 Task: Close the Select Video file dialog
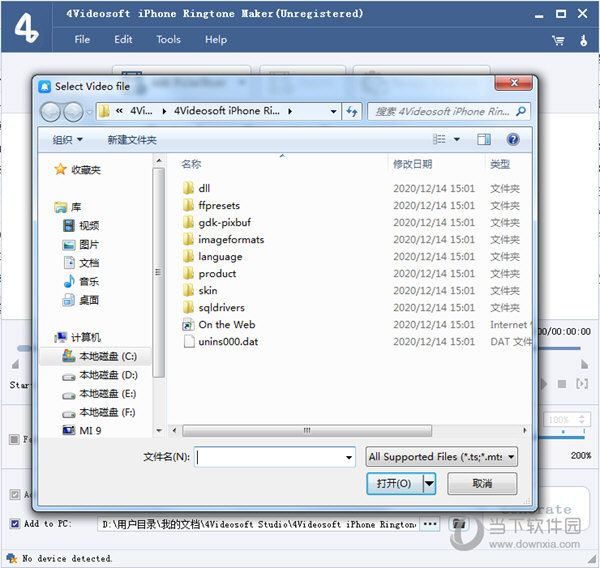click(514, 82)
